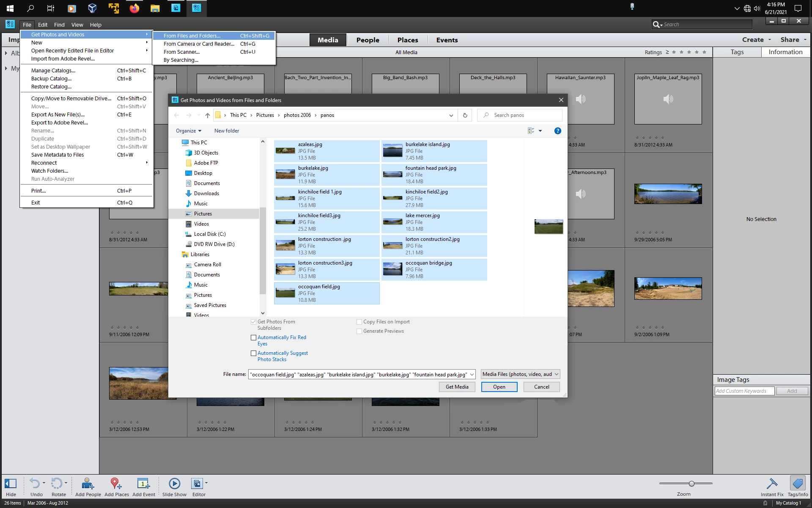Set rating filter to first star

coord(674,52)
